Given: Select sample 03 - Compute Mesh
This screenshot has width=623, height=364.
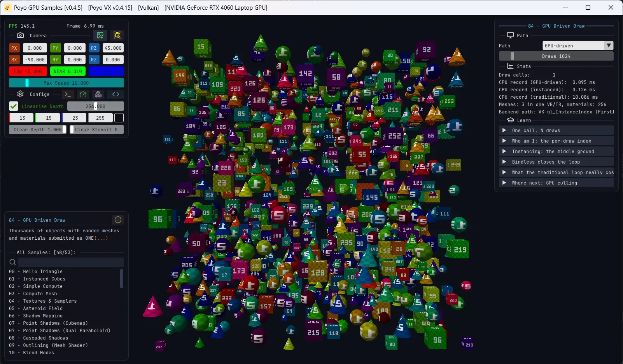Looking at the screenshot, I should click(x=33, y=294).
